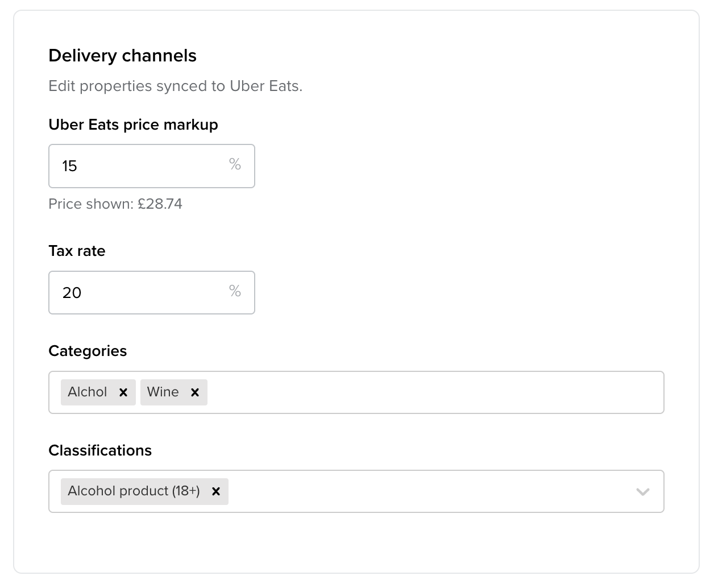Click the Classifications label
Image resolution: width=714 pixels, height=588 pixels.
coord(100,450)
